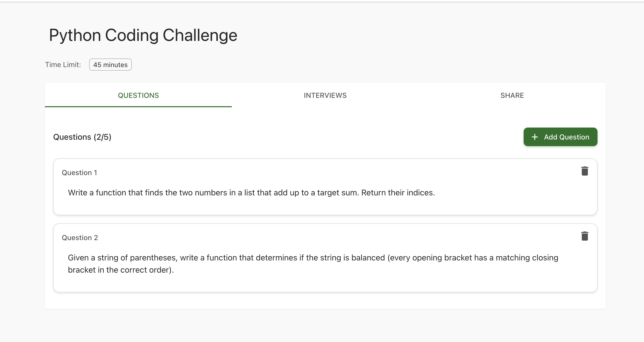Click the plus icon on Add Question
The width and height of the screenshot is (644, 342).
tap(535, 137)
